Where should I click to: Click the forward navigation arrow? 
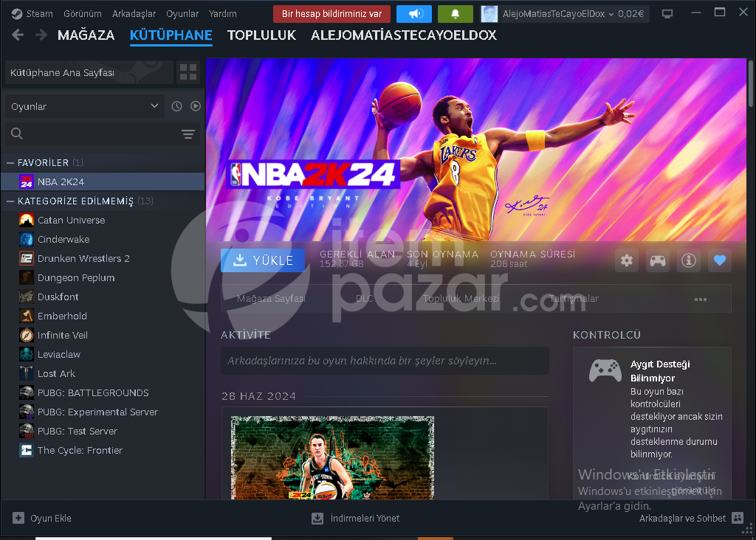pyautogui.click(x=41, y=35)
